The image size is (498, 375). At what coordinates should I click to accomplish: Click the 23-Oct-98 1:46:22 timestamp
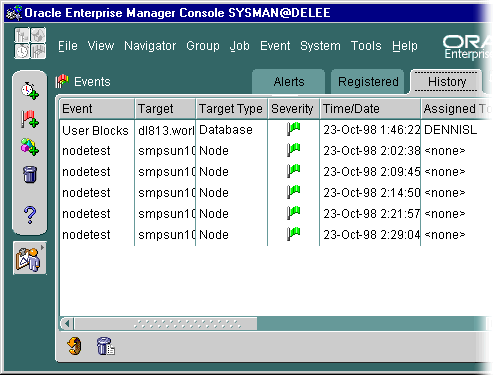pos(371,130)
